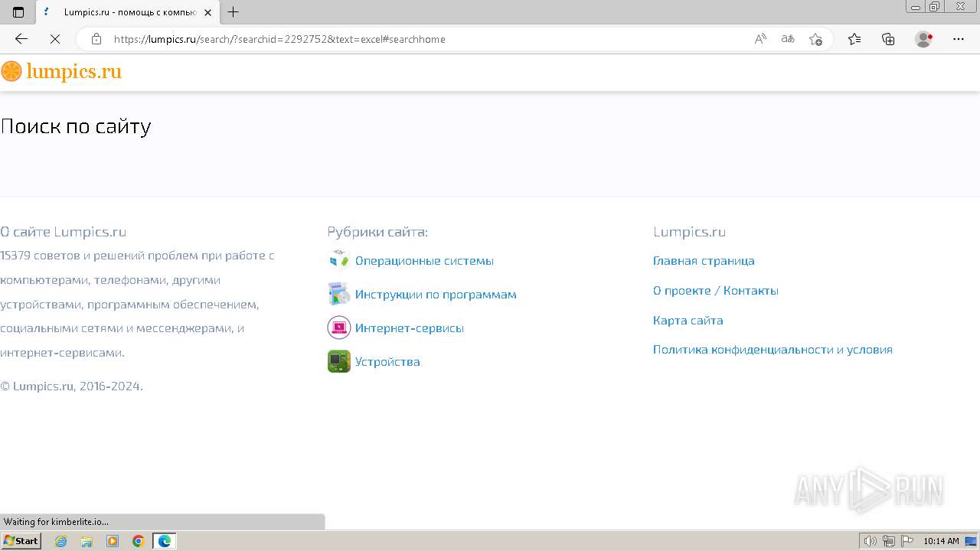Click the 10:14 AM taskbar clock
This screenshot has width=980, height=551.
[x=941, y=541]
